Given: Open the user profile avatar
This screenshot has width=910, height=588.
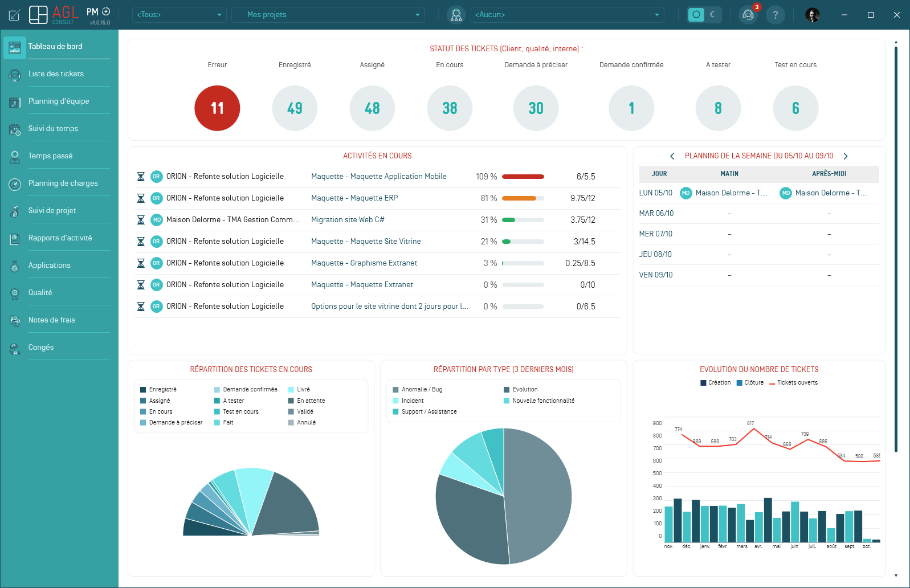Looking at the screenshot, I should click(813, 15).
